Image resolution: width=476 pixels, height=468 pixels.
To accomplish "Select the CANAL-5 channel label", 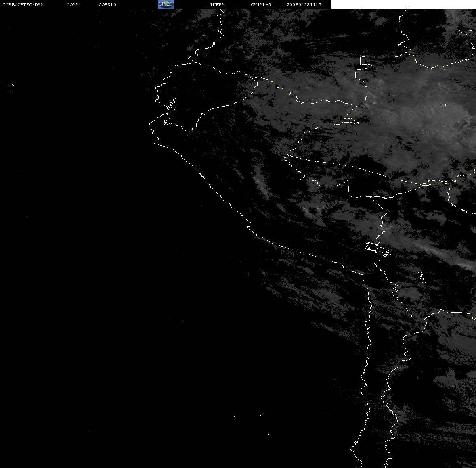I will pos(261,4).
